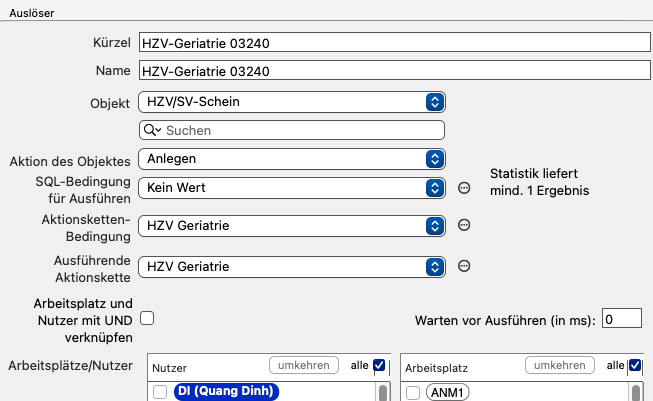Toggle Arbeitsplatz und Nutzer mit UND verknüpfen

[147, 319]
